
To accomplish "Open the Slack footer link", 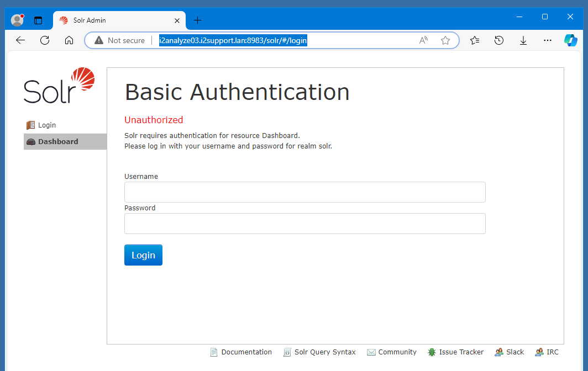I will coord(514,352).
